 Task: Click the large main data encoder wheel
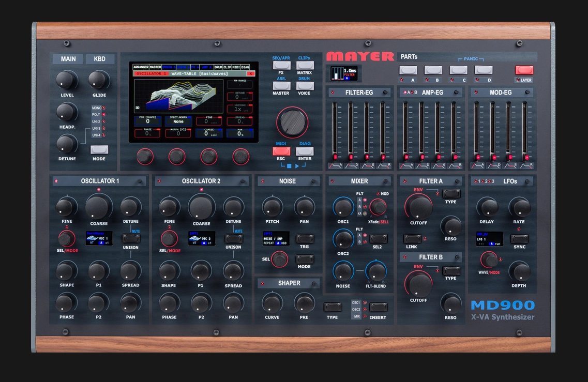coord(293,122)
